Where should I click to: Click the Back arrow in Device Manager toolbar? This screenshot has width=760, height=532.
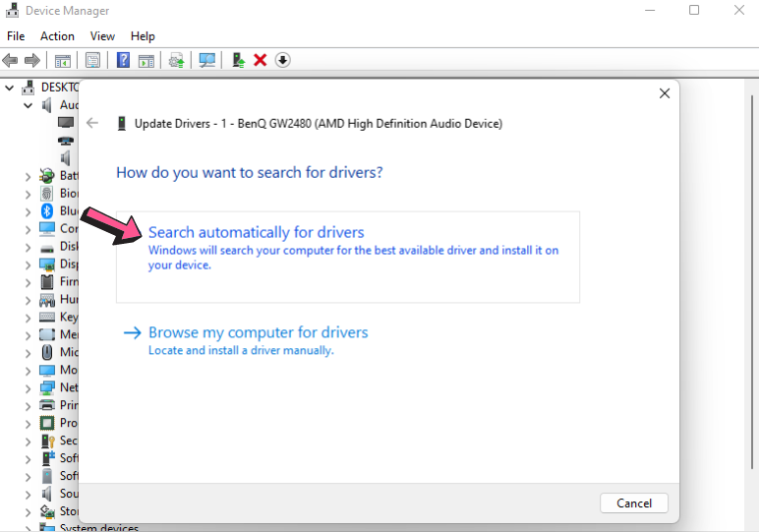[x=10, y=61]
